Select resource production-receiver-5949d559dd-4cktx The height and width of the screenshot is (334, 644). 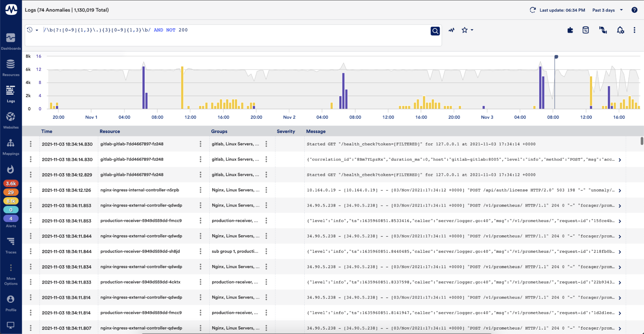pyautogui.click(x=140, y=282)
